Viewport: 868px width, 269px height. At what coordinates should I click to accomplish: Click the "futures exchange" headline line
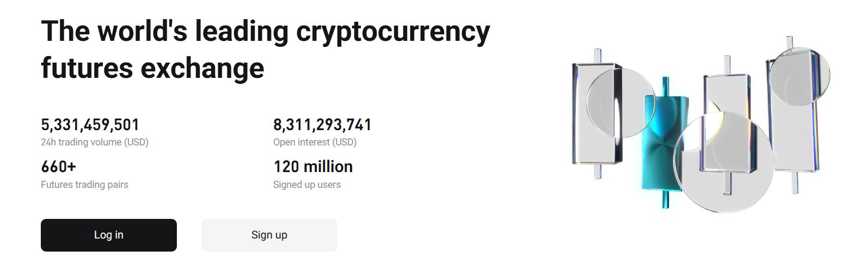pyautogui.click(x=152, y=68)
